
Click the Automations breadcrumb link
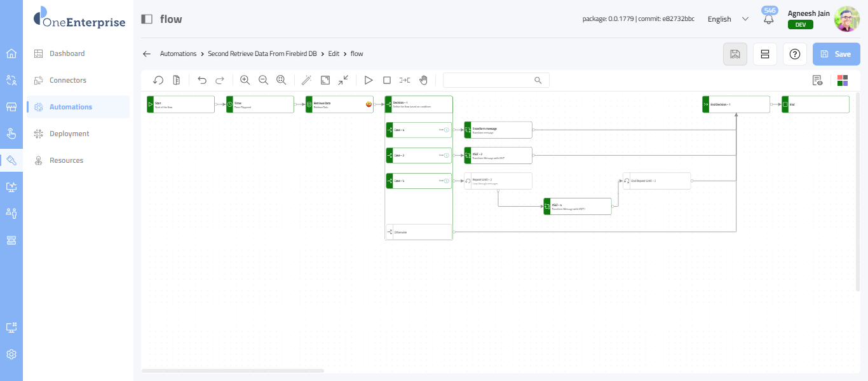click(178, 54)
